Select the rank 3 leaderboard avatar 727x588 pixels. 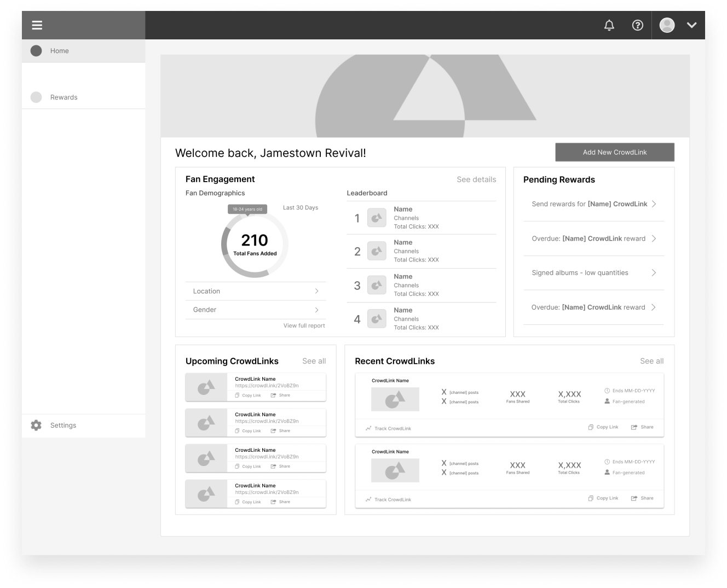(x=377, y=285)
